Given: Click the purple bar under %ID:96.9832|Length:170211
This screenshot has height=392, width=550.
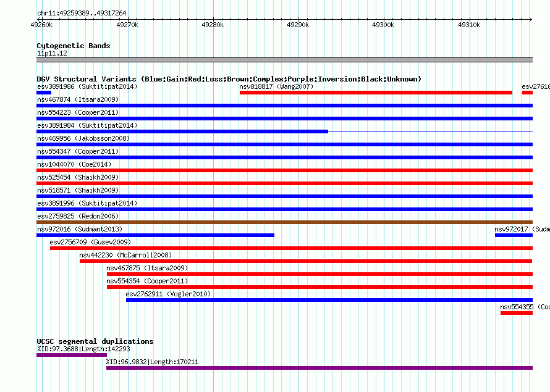Looking at the screenshot, I should pos(319,368).
